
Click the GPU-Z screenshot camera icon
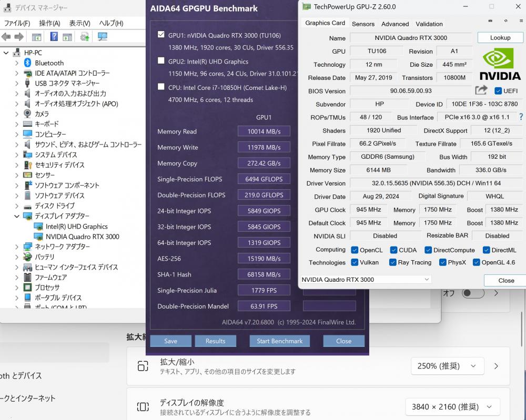(x=490, y=21)
